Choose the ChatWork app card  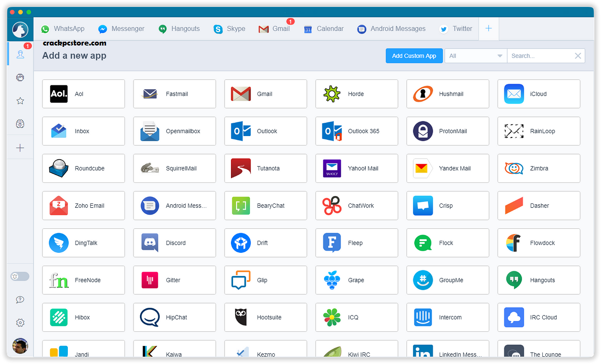(x=357, y=206)
